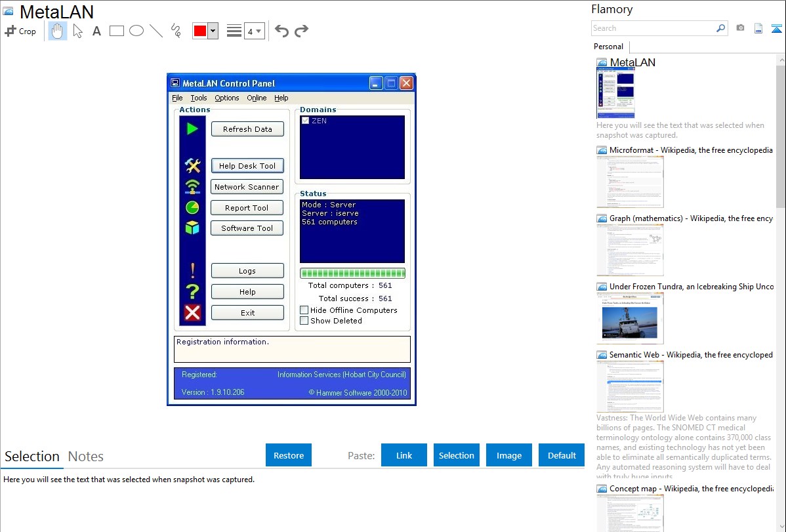Screen dimensions: 786x532
Task: Click the green progress bar in Status
Action: [352, 274]
